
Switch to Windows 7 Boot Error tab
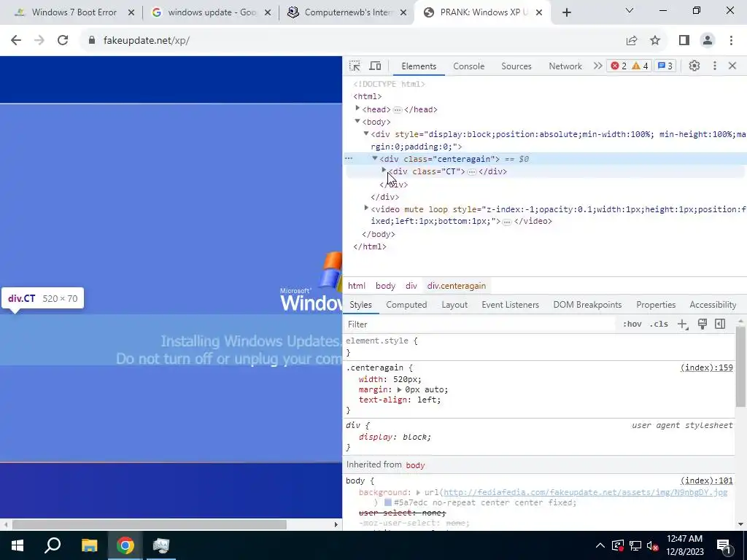click(74, 12)
